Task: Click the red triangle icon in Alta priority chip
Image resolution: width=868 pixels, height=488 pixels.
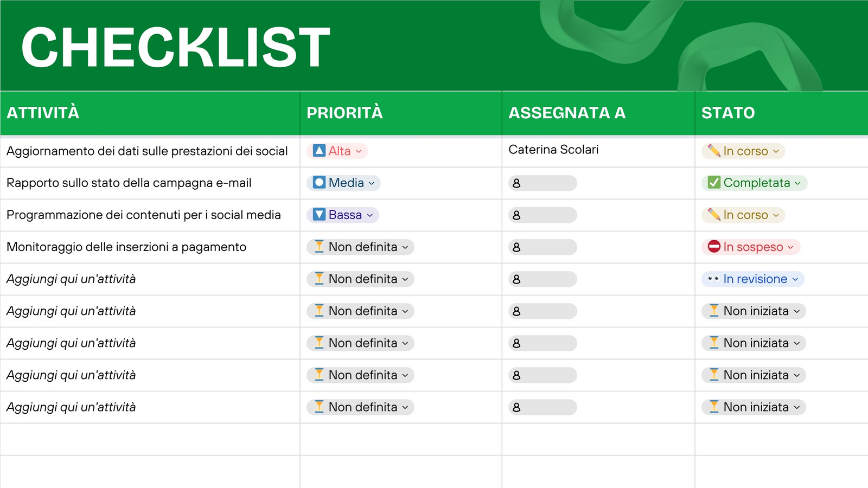Action: coord(320,151)
